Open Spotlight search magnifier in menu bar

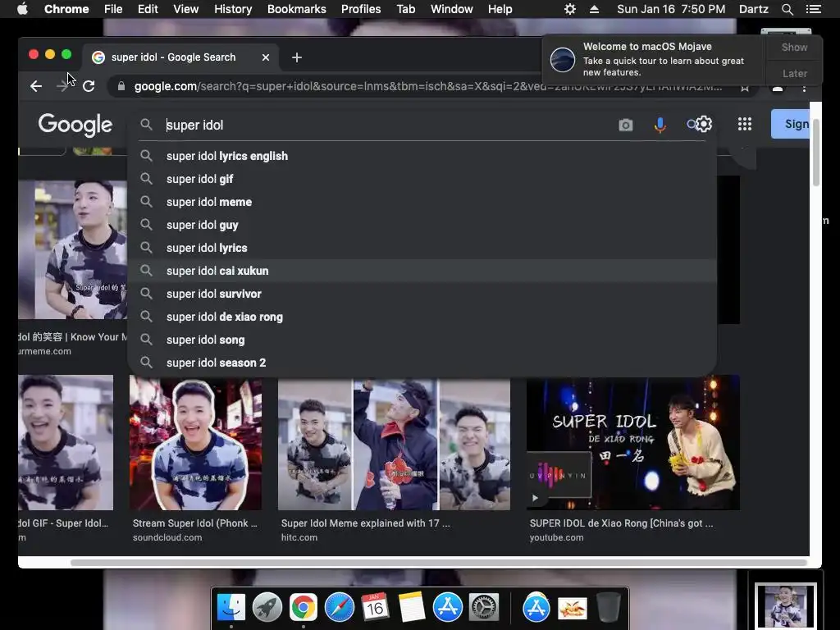tap(787, 9)
